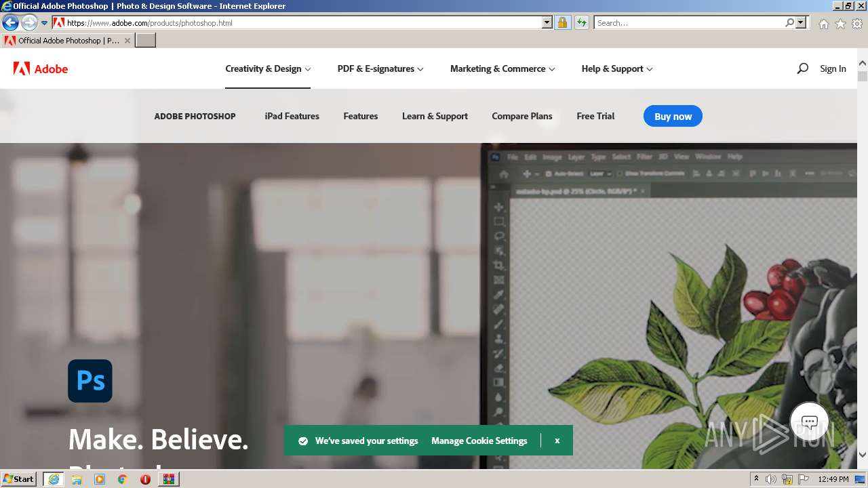The height and width of the screenshot is (488, 868).
Task: Open recent pages dropdown next to Forward
Action: click(44, 22)
